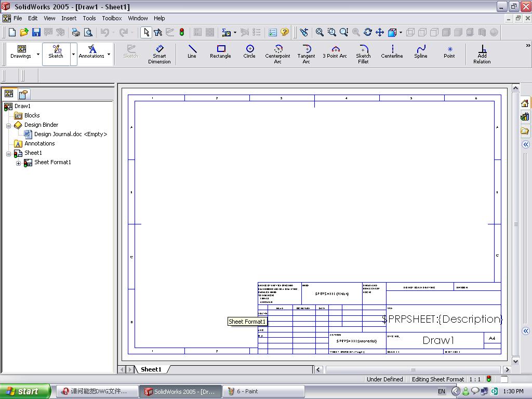Open the Annotations toolbar dropdown arrow
Viewport: 532px width, 399px height.
pos(109,54)
